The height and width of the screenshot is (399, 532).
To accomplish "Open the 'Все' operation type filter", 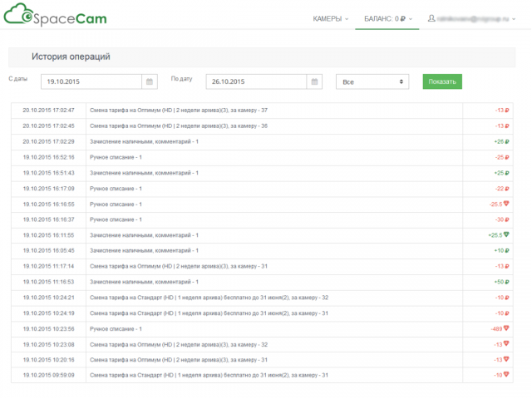I will (372, 81).
